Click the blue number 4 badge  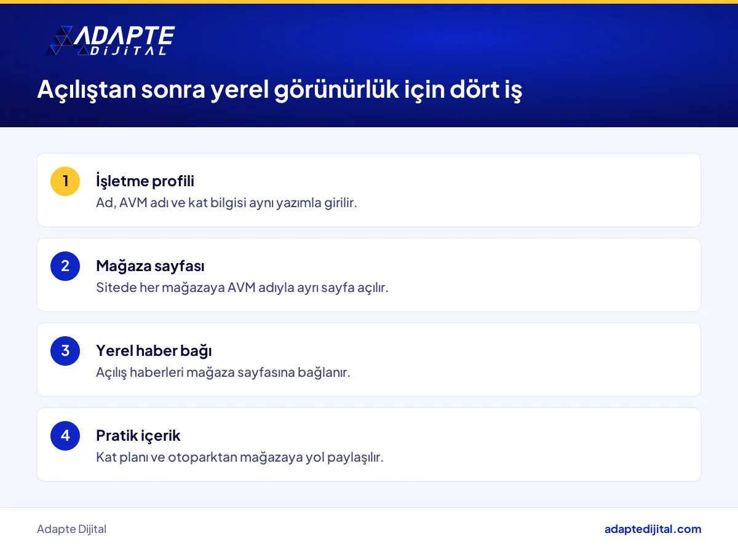[x=65, y=436]
